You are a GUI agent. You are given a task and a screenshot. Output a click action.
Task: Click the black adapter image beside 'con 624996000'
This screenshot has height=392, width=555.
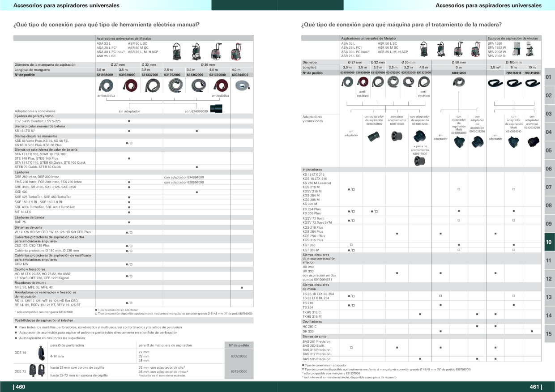pos(216,109)
